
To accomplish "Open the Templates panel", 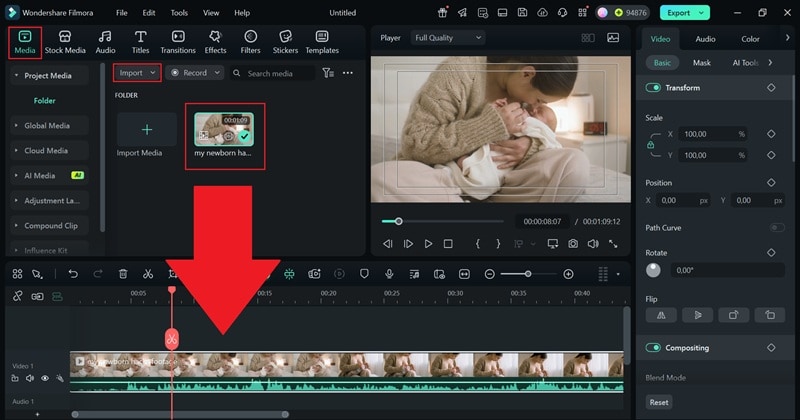I will click(x=322, y=42).
